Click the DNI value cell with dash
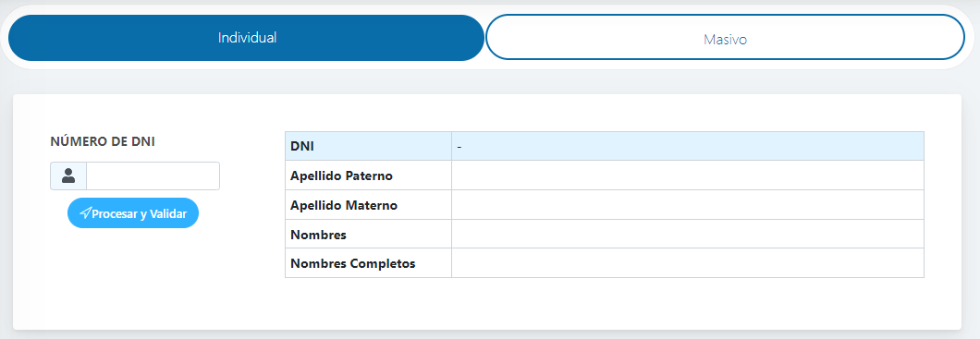The height and width of the screenshot is (339, 980). click(688, 146)
